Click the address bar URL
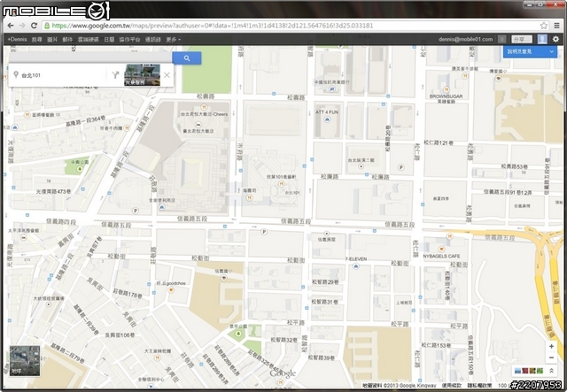The image size is (567, 392). pyautogui.click(x=213, y=26)
